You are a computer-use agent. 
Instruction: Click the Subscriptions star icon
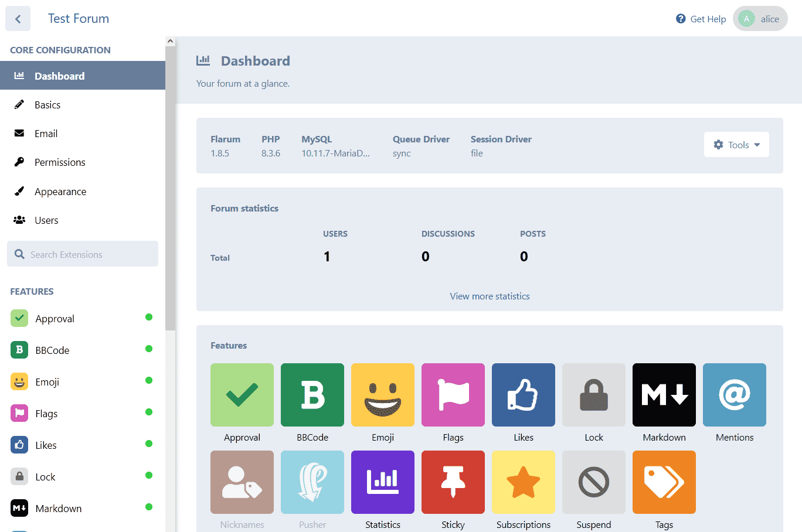[523, 482]
